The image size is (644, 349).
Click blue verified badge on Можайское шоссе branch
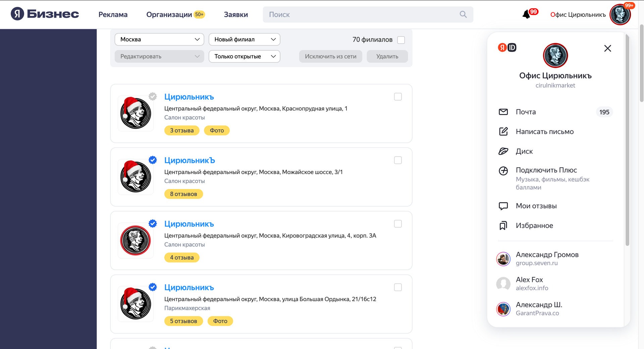pos(153,160)
